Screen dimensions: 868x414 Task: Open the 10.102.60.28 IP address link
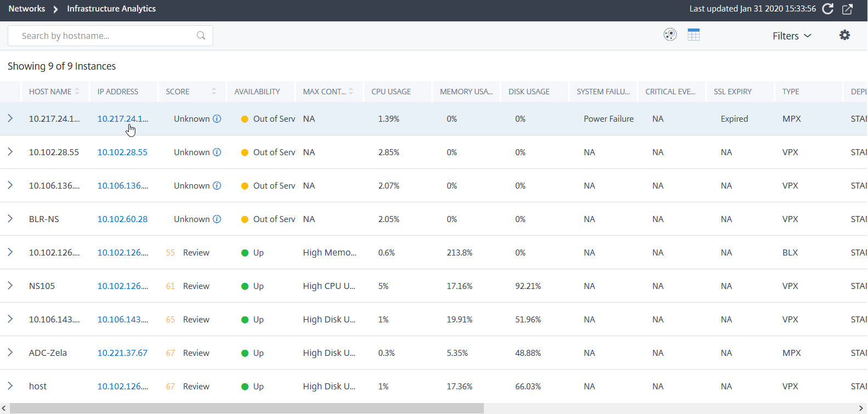122,219
